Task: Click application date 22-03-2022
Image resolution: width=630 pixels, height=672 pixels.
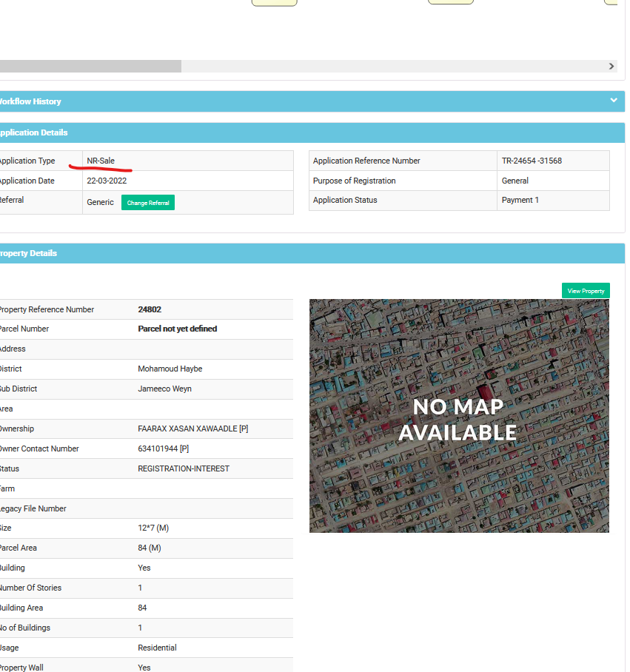Action: coord(107,181)
